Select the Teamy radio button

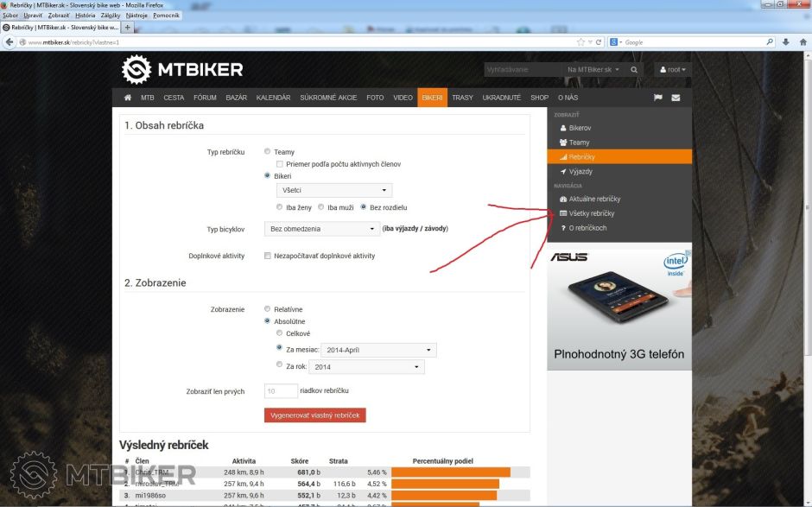(x=268, y=152)
